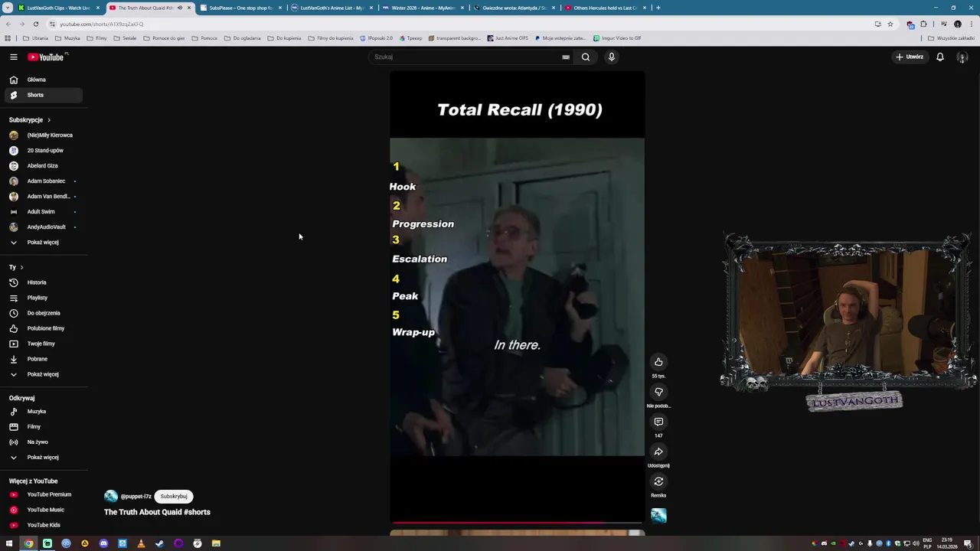The height and width of the screenshot is (551, 980).
Task: Open the Seriale bookmarks folder
Action: [125, 37]
